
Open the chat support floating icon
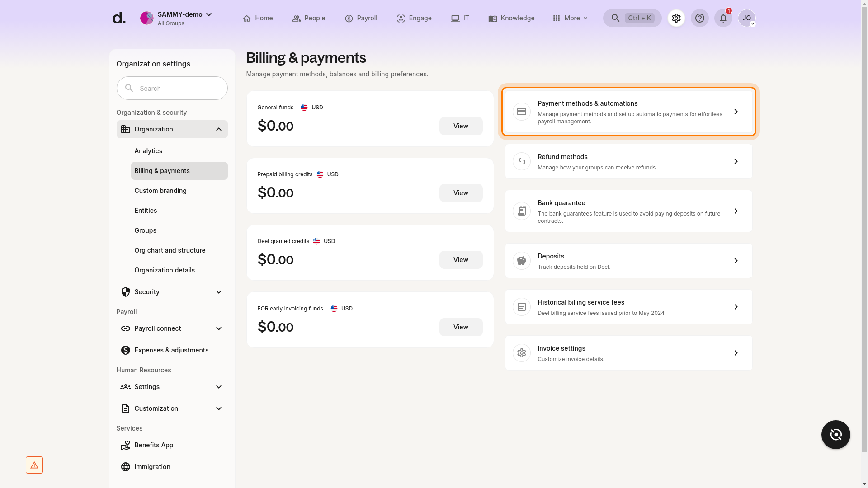click(x=836, y=435)
